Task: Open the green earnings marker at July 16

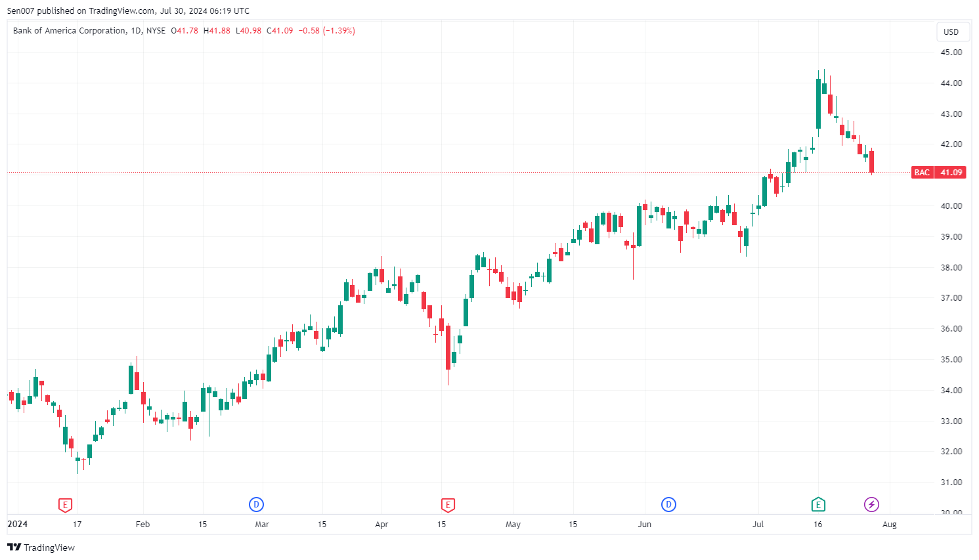Action: coord(818,505)
